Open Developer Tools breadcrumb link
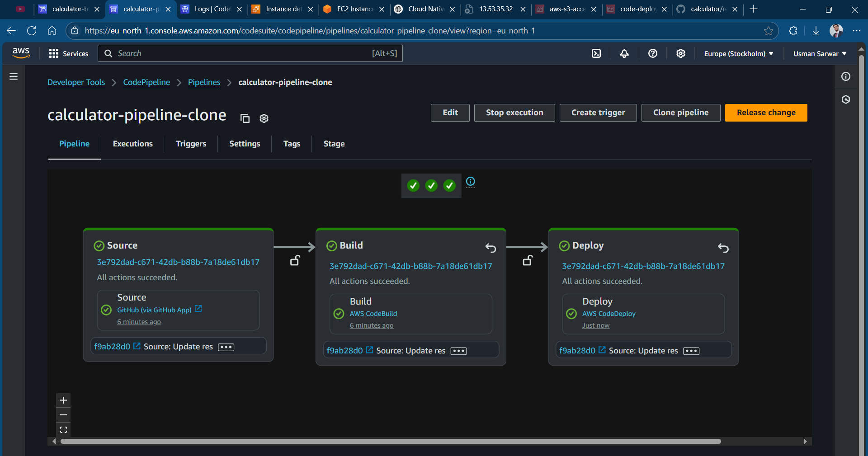The image size is (868, 456). coord(76,82)
